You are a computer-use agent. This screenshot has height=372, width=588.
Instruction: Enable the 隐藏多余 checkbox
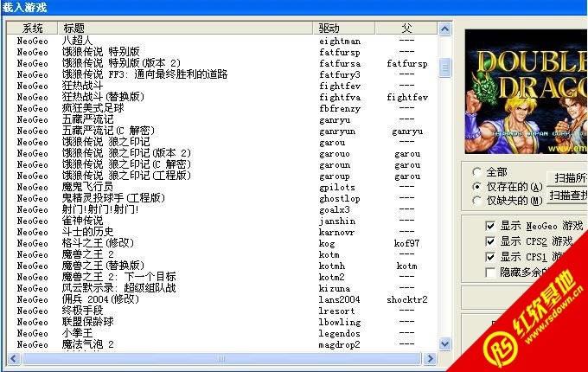[x=490, y=273]
